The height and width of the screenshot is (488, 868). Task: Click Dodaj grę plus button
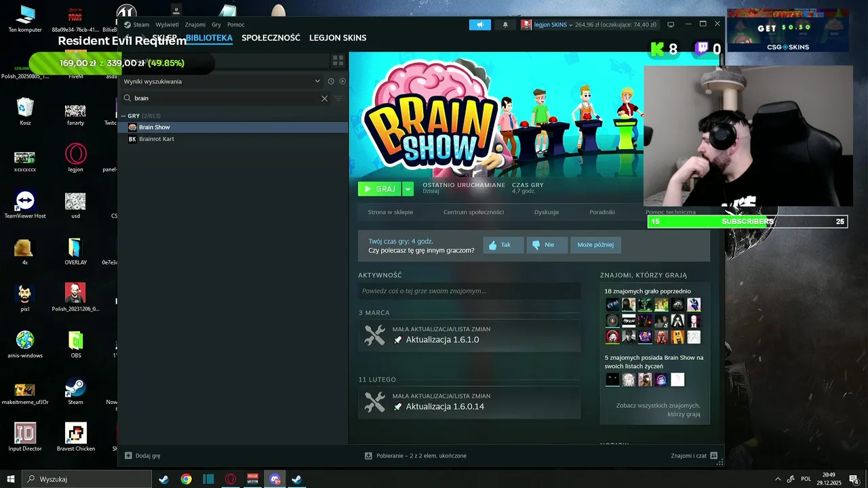click(129, 455)
